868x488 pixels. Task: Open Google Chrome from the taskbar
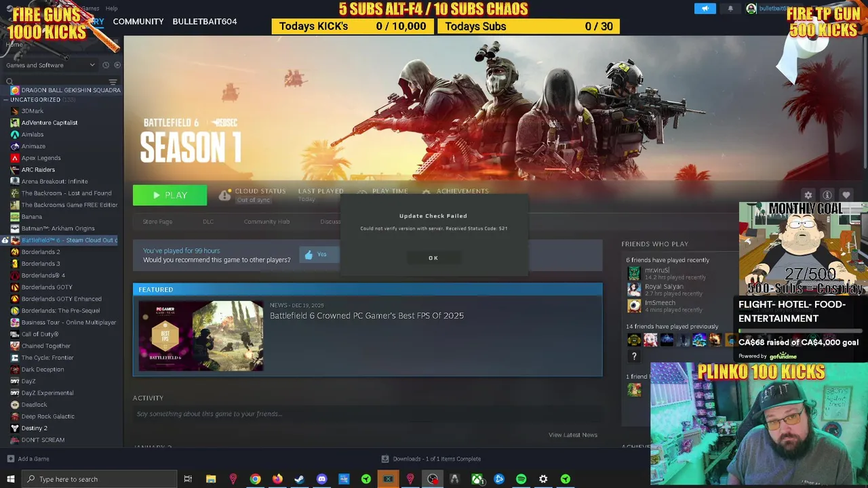coord(255,479)
